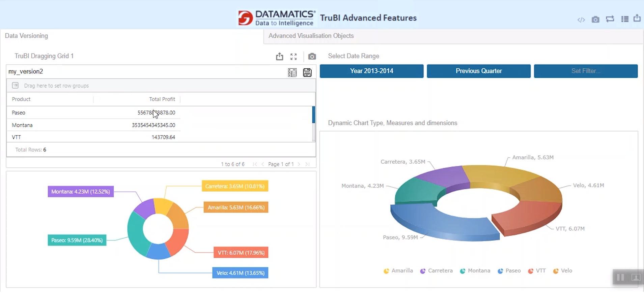Toggle Amarilla series in chart legend
644x293 pixels.
tap(398, 271)
